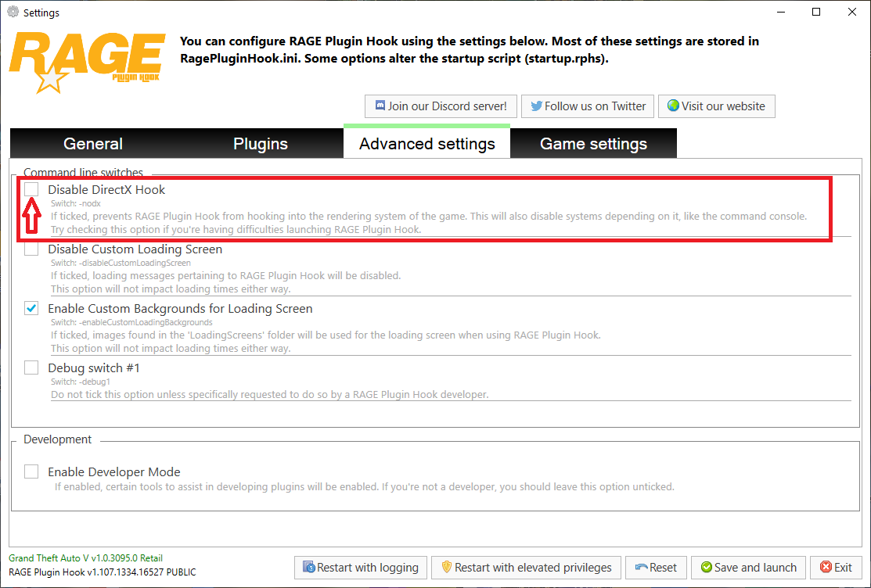Image resolution: width=871 pixels, height=588 pixels.
Task: Click the Discord logo icon
Action: click(380, 106)
